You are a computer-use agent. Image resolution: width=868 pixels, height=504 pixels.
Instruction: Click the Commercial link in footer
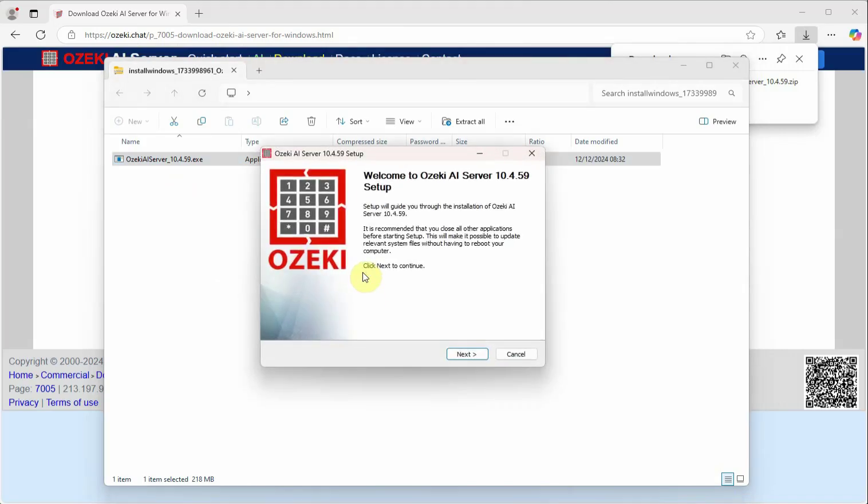click(65, 375)
